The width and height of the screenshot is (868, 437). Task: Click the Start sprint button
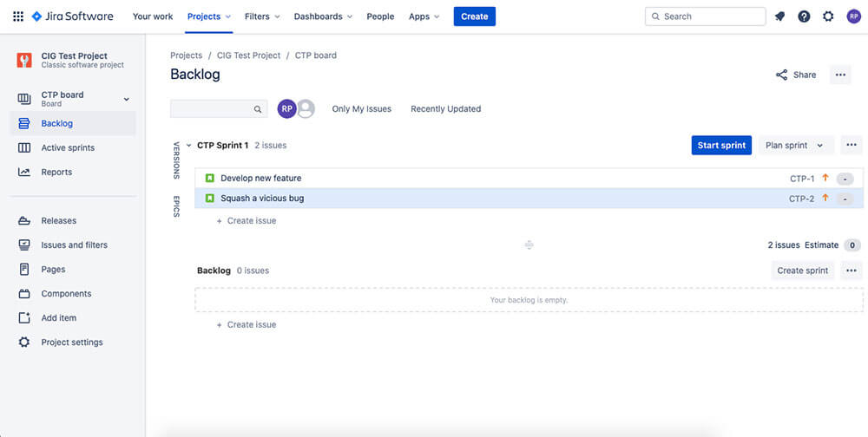[x=721, y=146]
